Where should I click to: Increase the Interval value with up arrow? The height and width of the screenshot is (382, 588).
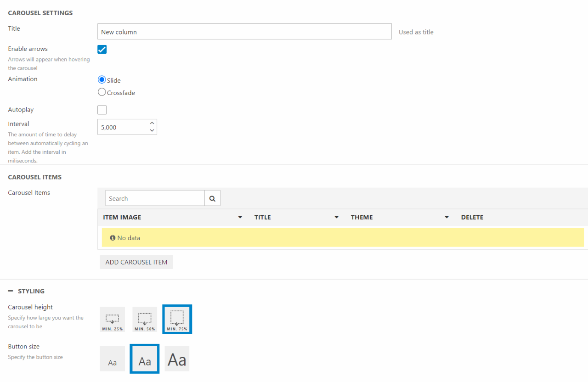pyautogui.click(x=152, y=124)
